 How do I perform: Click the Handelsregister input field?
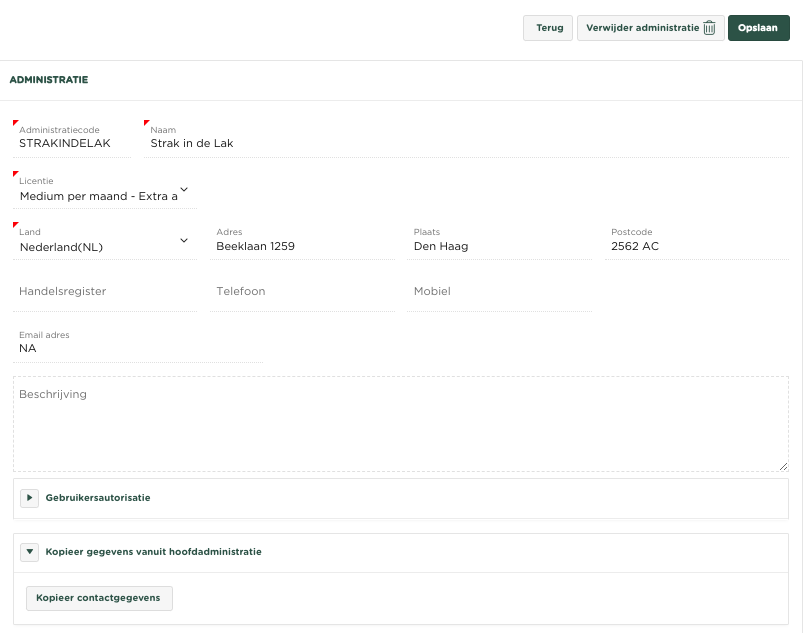[x=104, y=292]
